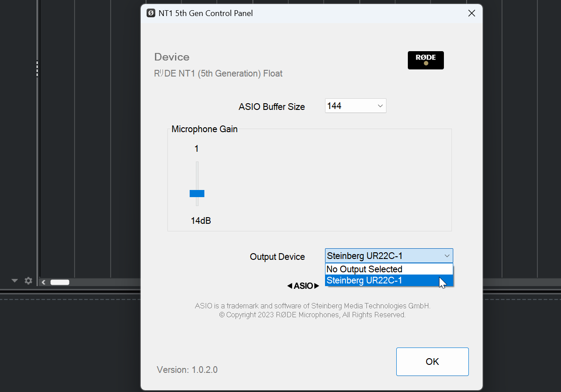Click the "14dB" gain readout
The image size is (561, 392).
tap(201, 221)
